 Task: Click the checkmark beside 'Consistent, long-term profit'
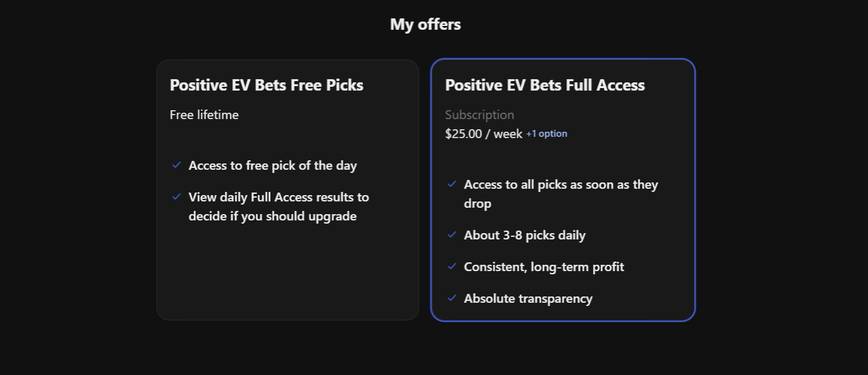(452, 267)
